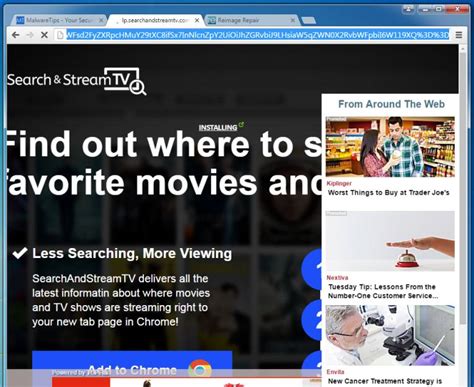Screen dimensions: 474x387
Task: Stop page loading with the X icon
Action: pyautogui.click(x=44, y=35)
